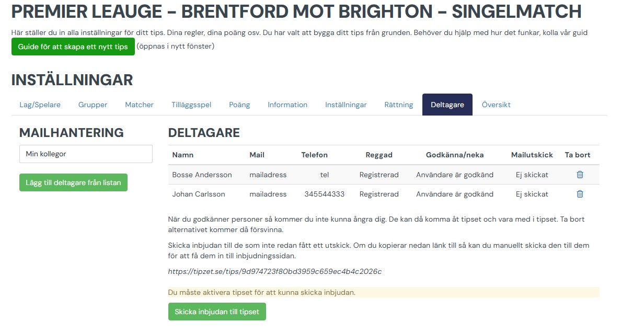Screen dimensions: 644x333
Task: Click Guide för att skapa ett nytt tips
Action: pos(73,47)
